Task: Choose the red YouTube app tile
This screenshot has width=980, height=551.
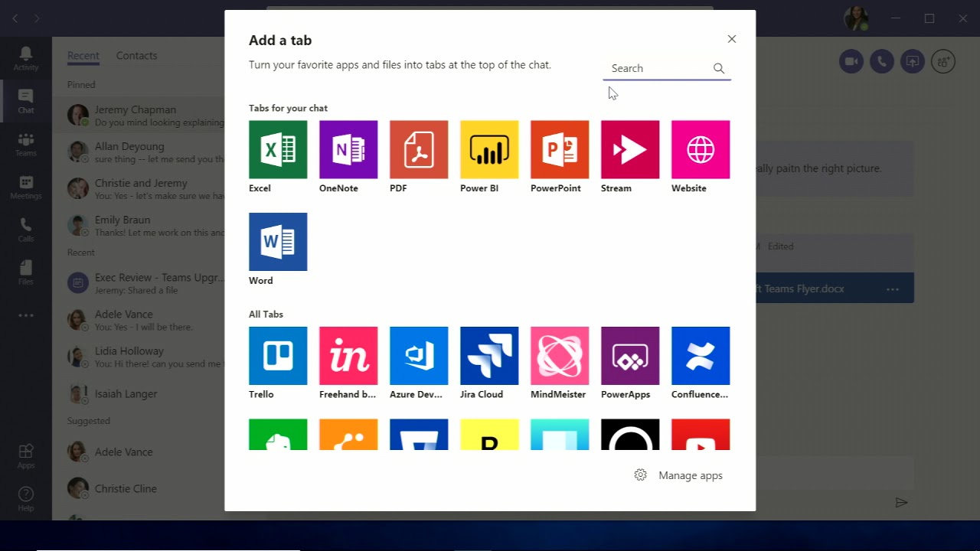Action: [x=701, y=435]
